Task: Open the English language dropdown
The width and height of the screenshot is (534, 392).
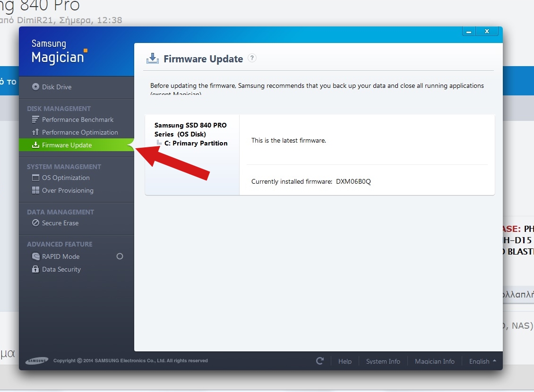Action: pos(482,361)
